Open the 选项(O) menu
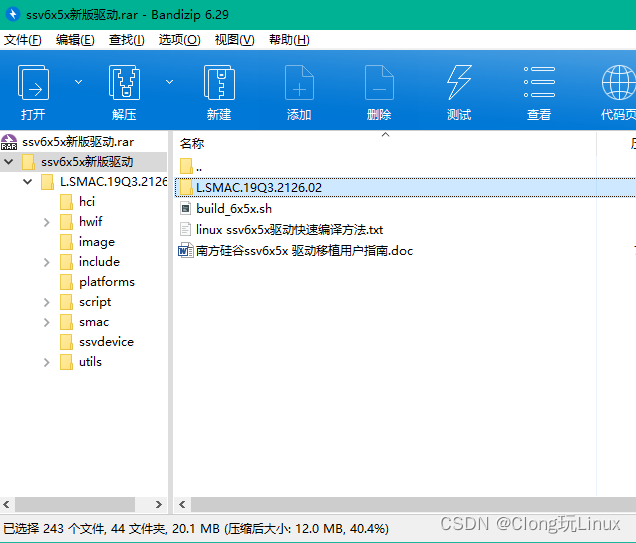 click(x=179, y=40)
